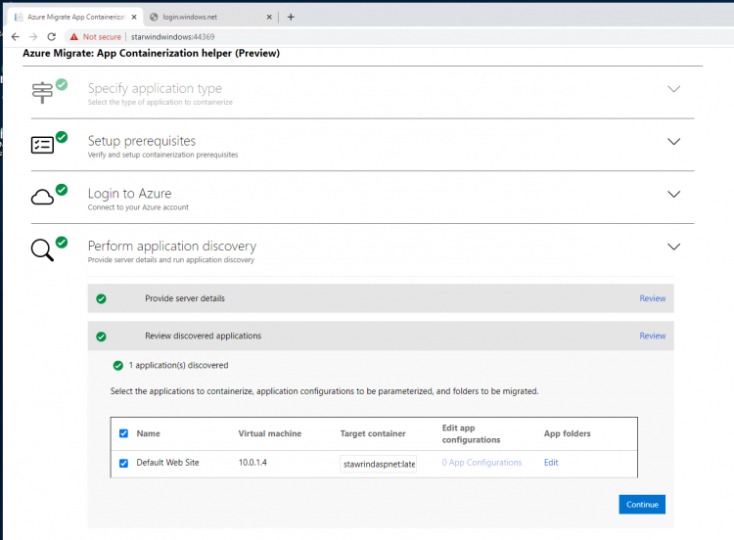Click the Login to Azure heading

click(x=130, y=193)
